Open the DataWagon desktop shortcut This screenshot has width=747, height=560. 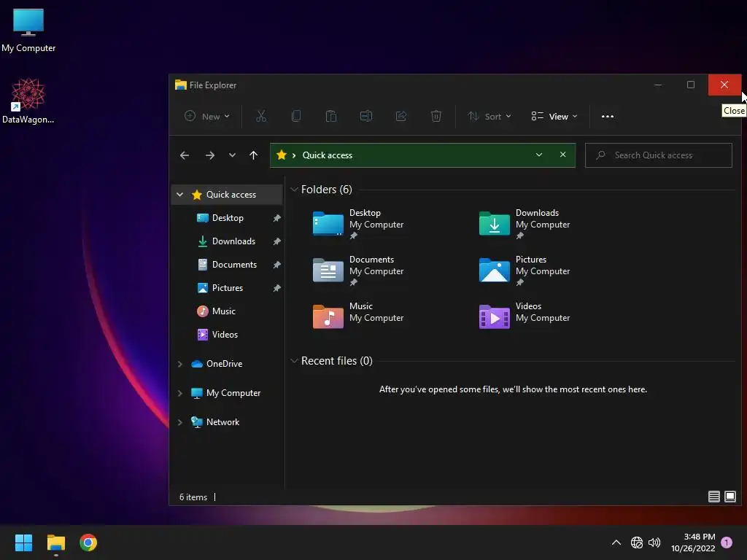(x=28, y=101)
